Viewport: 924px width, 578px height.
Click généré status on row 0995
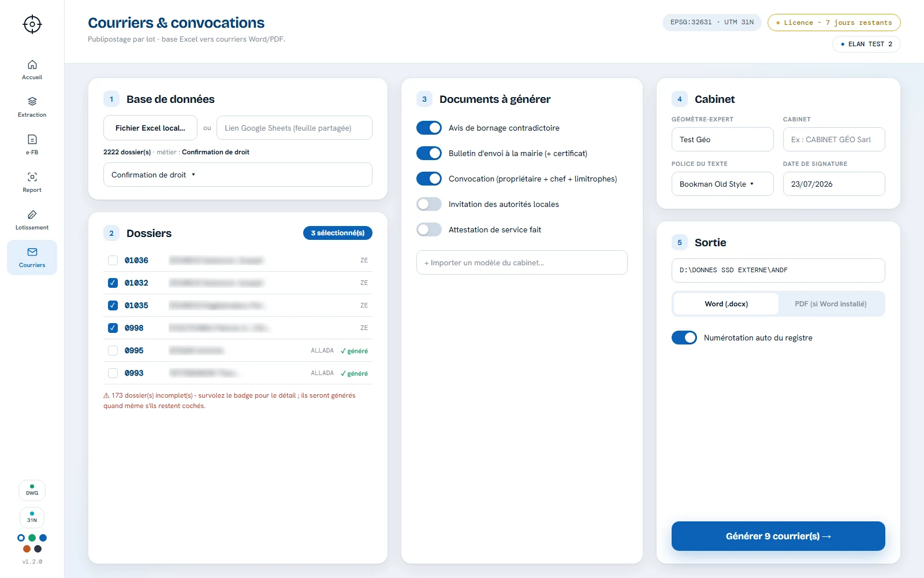tap(354, 351)
